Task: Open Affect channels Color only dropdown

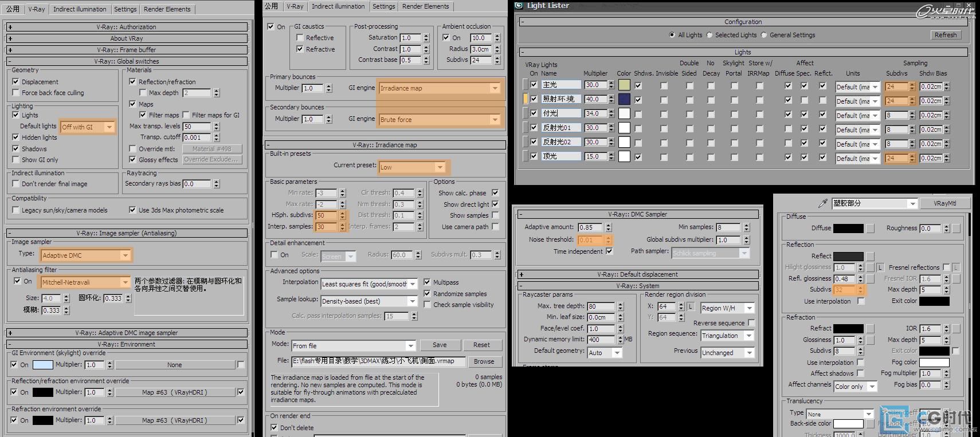Action: point(855,387)
